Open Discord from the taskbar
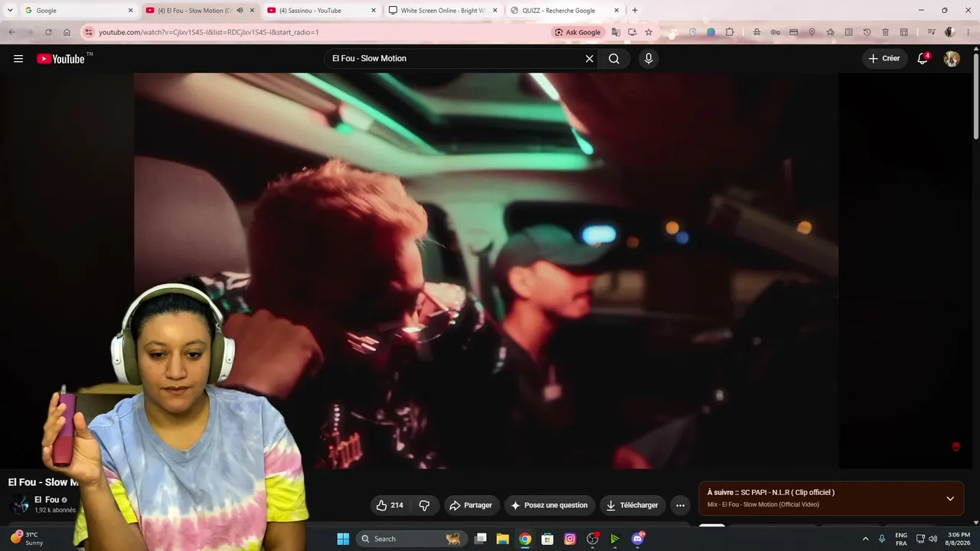The width and height of the screenshot is (980, 551). (x=638, y=539)
